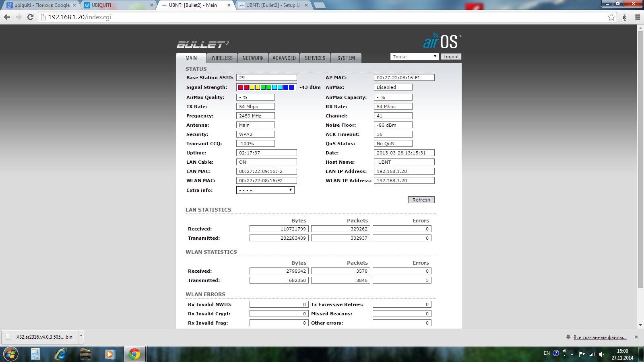Click the Date 2013-03-28 field

404,153
